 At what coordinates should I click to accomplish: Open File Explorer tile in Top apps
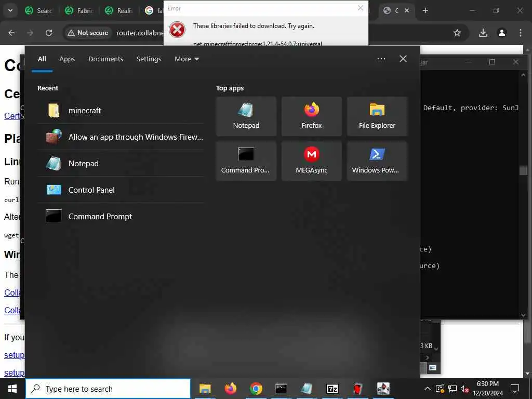(x=377, y=116)
